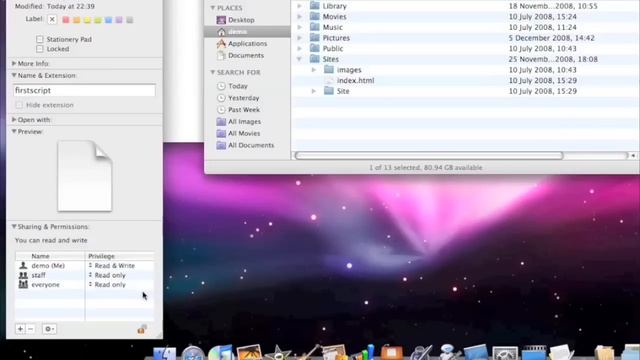This screenshot has width=640, height=360.
Task: Expand the Movies folder disclosure triangle
Action: [300, 16]
